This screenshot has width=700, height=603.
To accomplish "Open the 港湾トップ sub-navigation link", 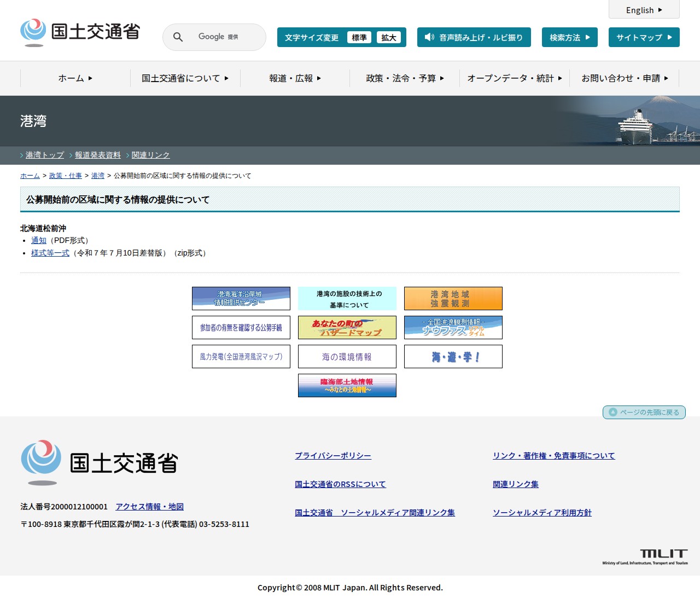I will 45,155.
